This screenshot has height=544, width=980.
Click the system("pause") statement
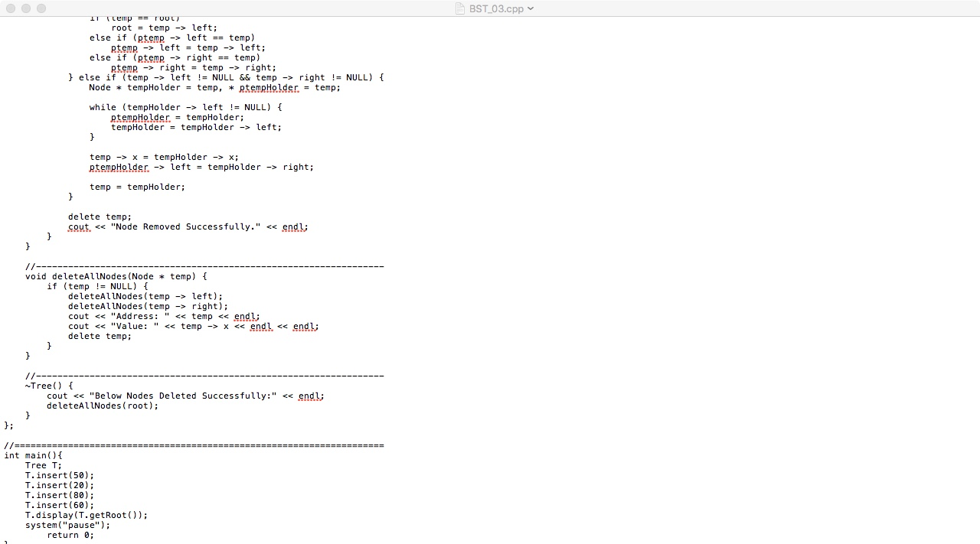click(x=67, y=525)
